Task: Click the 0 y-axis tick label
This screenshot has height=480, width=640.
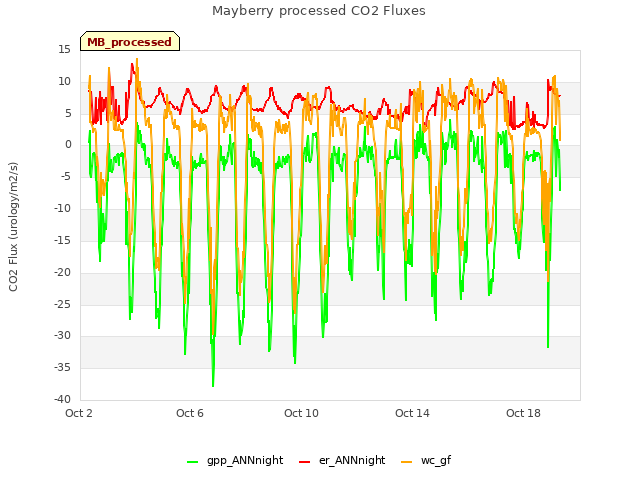Action: 68,145
